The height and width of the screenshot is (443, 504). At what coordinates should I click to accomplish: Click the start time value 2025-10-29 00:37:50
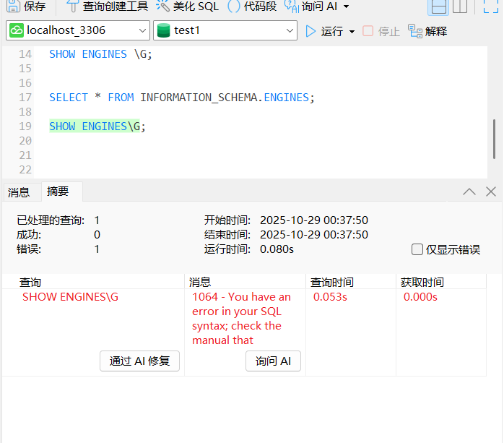[314, 220]
